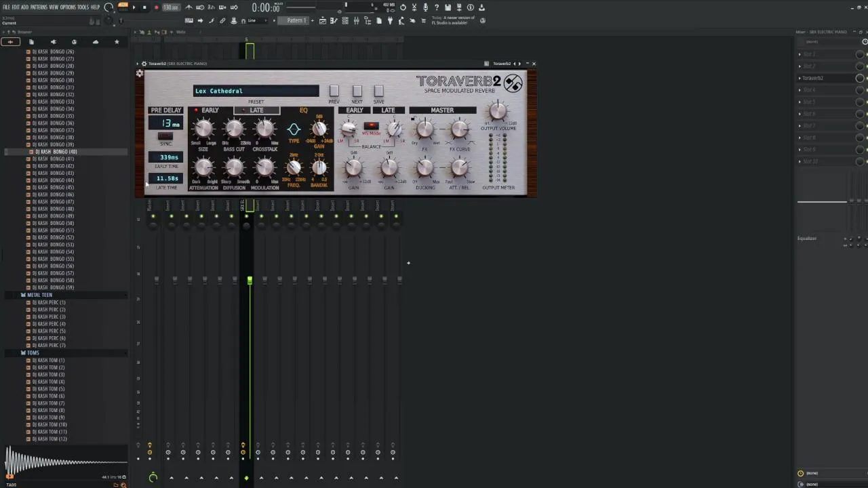
Task: Click the help question mark icon
Action: (x=437, y=7)
